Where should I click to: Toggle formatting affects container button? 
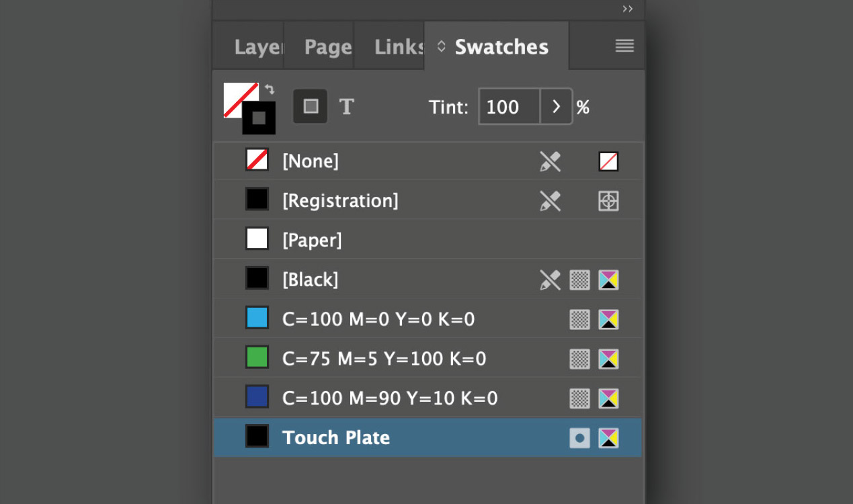pyautogui.click(x=310, y=106)
